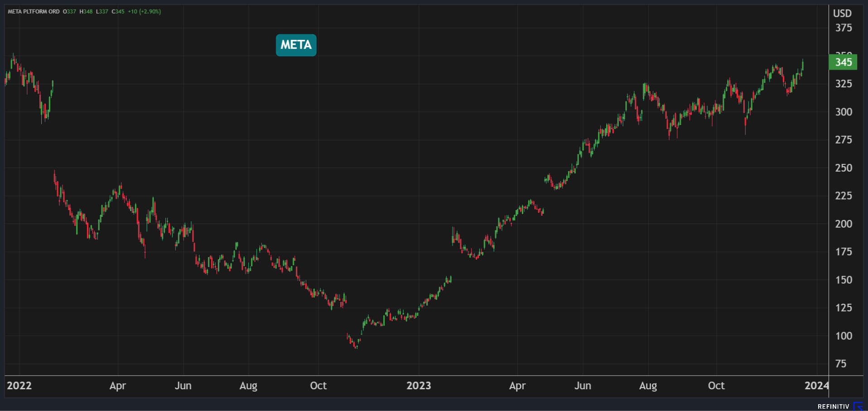The image size is (868, 411).
Task: Select the Oct label before 2023
Action: coord(318,386)
